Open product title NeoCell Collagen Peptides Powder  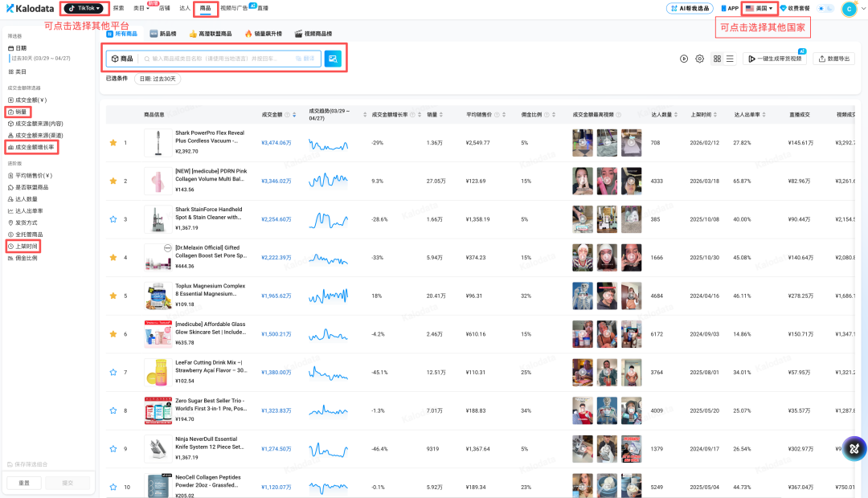click(x=208, y=481)
